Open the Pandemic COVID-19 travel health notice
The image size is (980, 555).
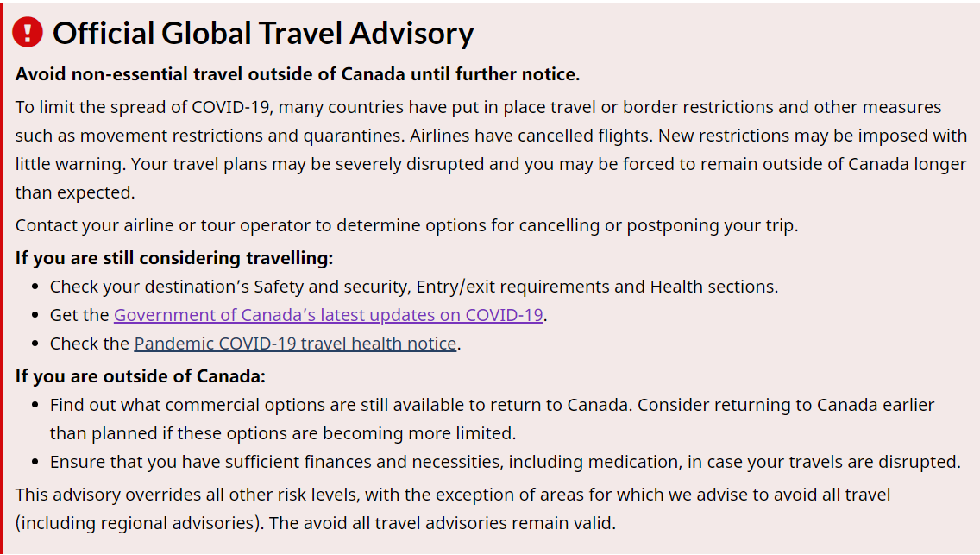click(295, 344)
